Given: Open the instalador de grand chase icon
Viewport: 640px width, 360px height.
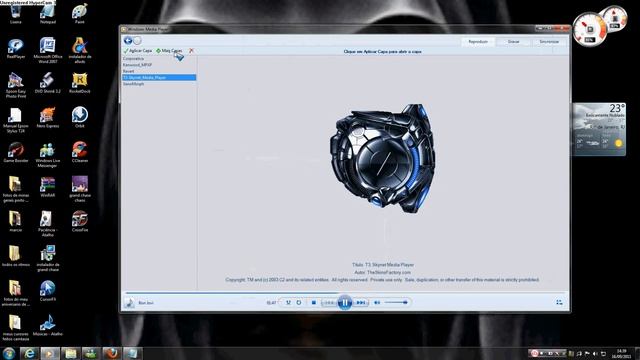Looking at the screenshot, I should [48, 259].
